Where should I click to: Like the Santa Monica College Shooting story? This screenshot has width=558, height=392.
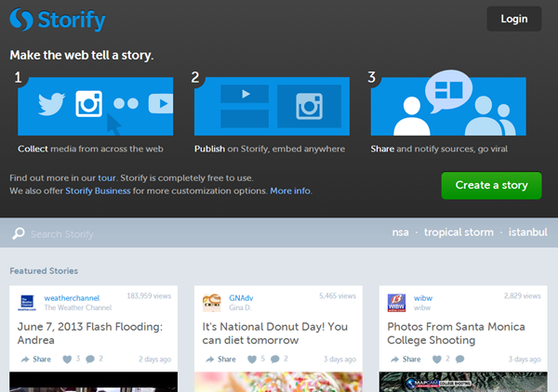tap(437, 359)
